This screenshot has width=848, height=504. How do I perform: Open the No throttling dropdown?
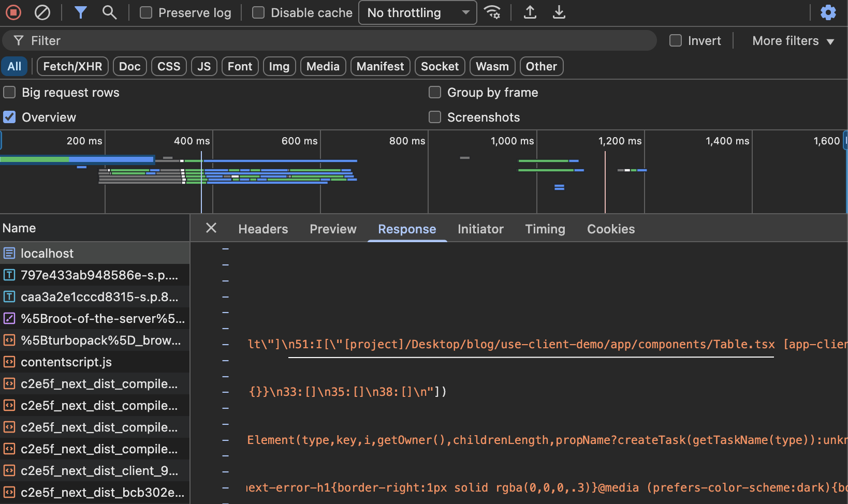[x=417, y=13]
